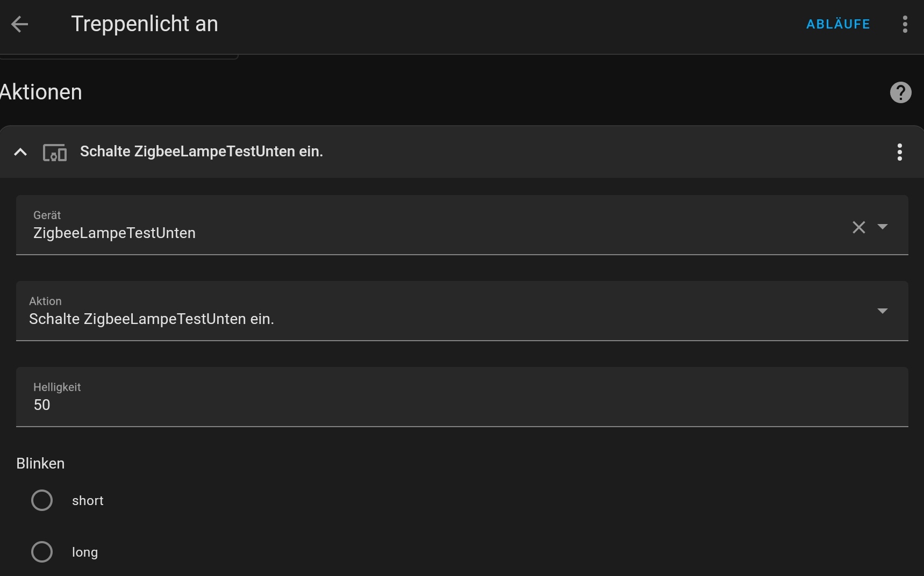Click the Treppenlicht an page title
924x576 pixels.
(145, 24)
